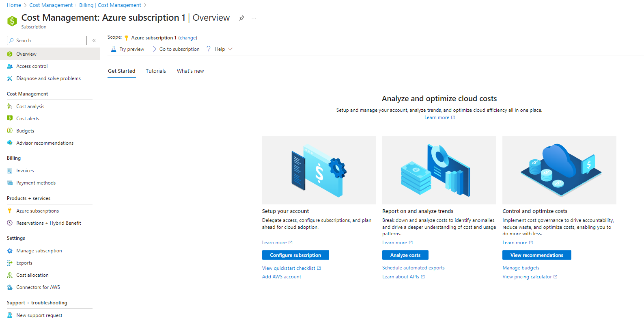The height and width of the screenshot is (319, 644).
Task: Click the Go to subscription arrow icon
Action: [153, 49]
